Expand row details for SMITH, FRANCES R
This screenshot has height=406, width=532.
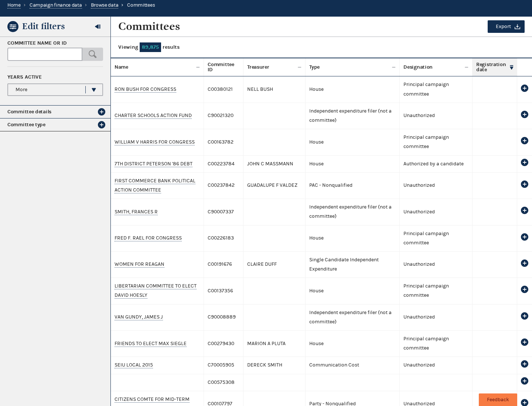525,210
